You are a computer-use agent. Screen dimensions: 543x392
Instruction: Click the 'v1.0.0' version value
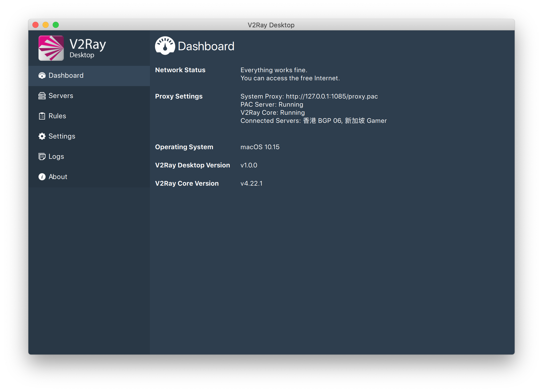click(x=249, y=165)
